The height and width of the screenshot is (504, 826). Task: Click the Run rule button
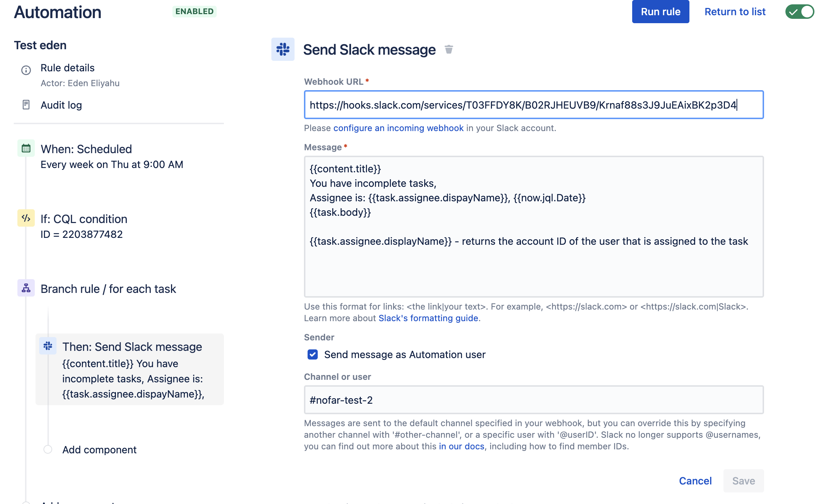660,12
